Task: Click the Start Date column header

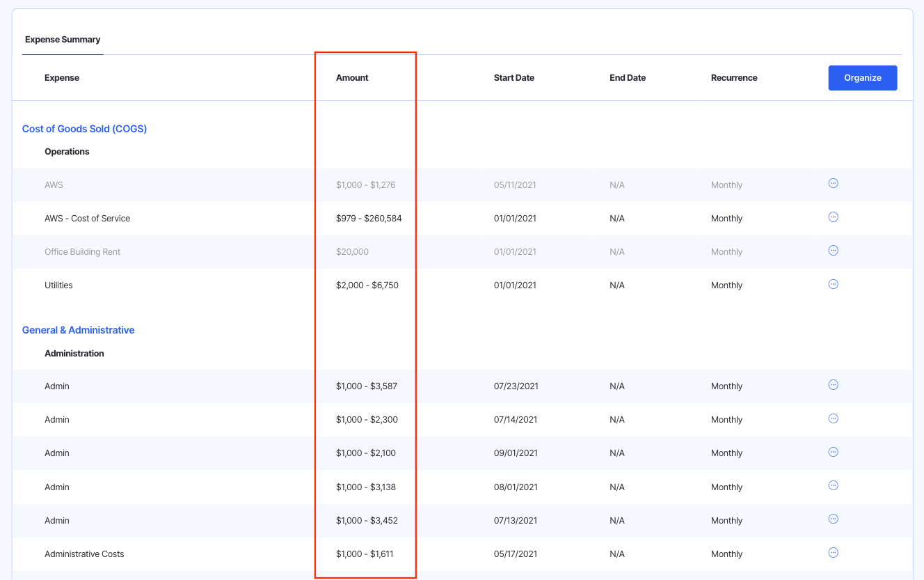Action: (x=513, y=78)
